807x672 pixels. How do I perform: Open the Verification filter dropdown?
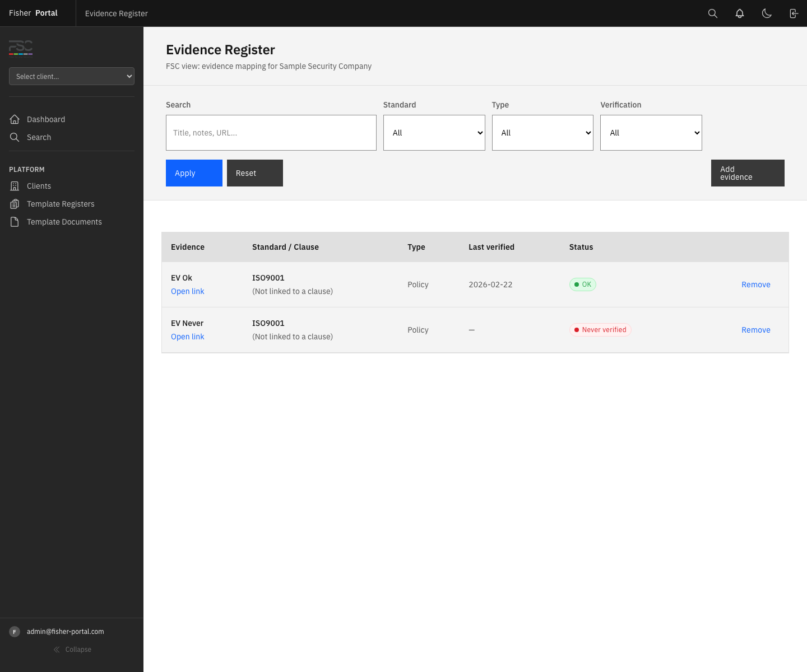pos(651,133)
